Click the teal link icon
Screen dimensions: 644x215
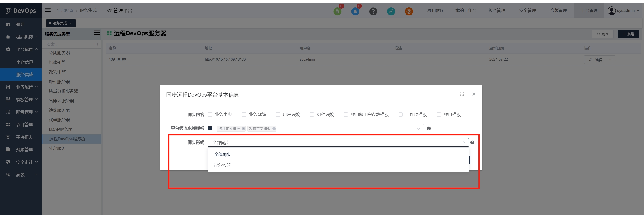tap(391, 11)
